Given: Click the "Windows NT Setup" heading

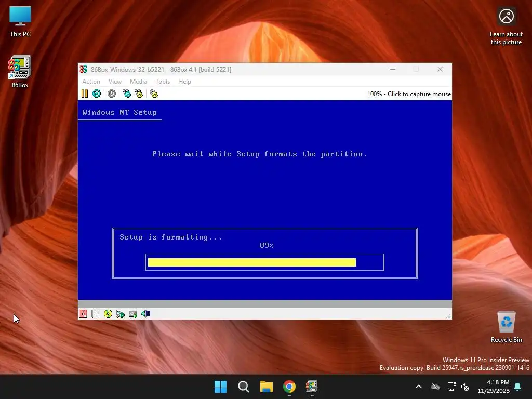Looking at the screenshot, I should pyautogui.click(x=119, y=112).
